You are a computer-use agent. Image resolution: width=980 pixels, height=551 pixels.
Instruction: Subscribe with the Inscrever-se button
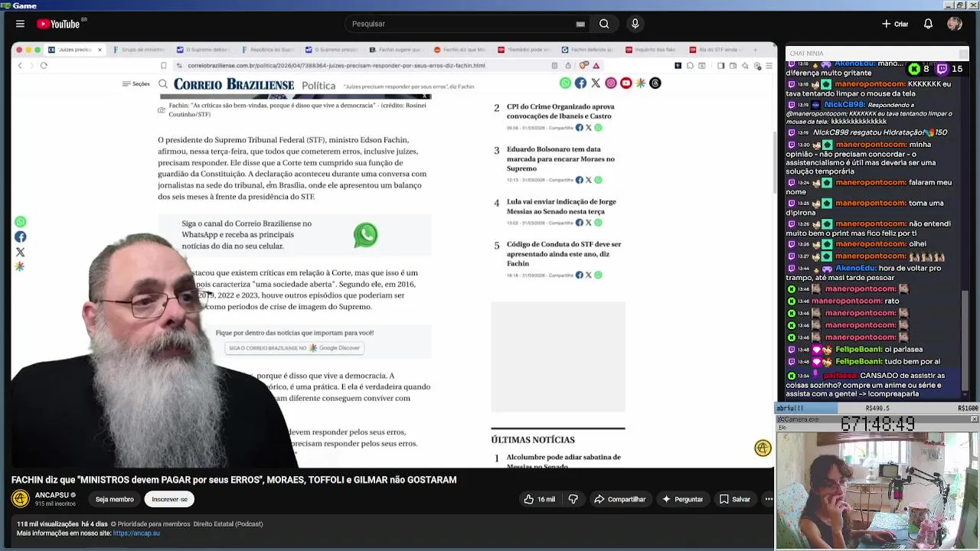point(169,499)
